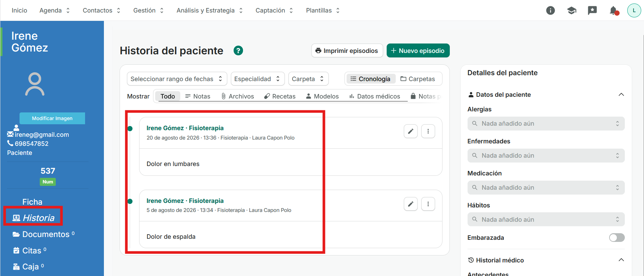Screen dimensions: 644x276
Task: Switch view to Carpetas
Action: pyautogui.click(x=418, y=79)
